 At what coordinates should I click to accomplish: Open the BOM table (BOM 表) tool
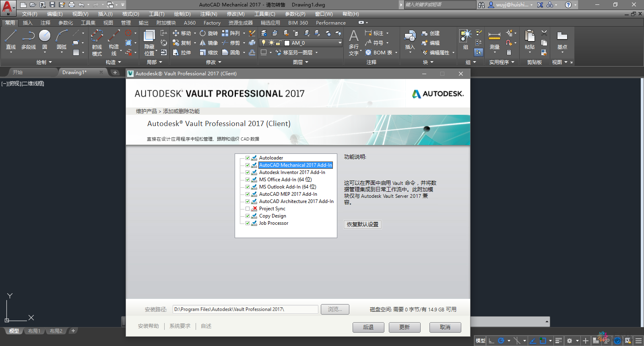tap(379, 52)
